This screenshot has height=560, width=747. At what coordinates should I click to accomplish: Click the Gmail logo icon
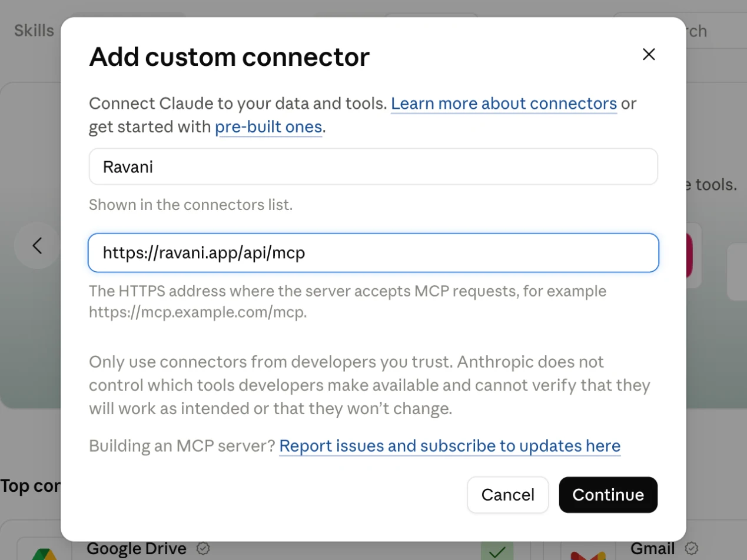coord(588,554)
